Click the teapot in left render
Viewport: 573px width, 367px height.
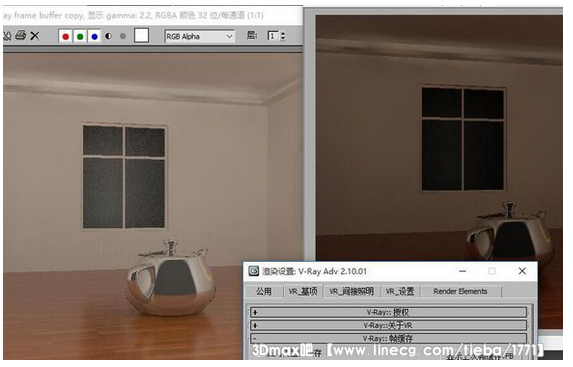170,279
